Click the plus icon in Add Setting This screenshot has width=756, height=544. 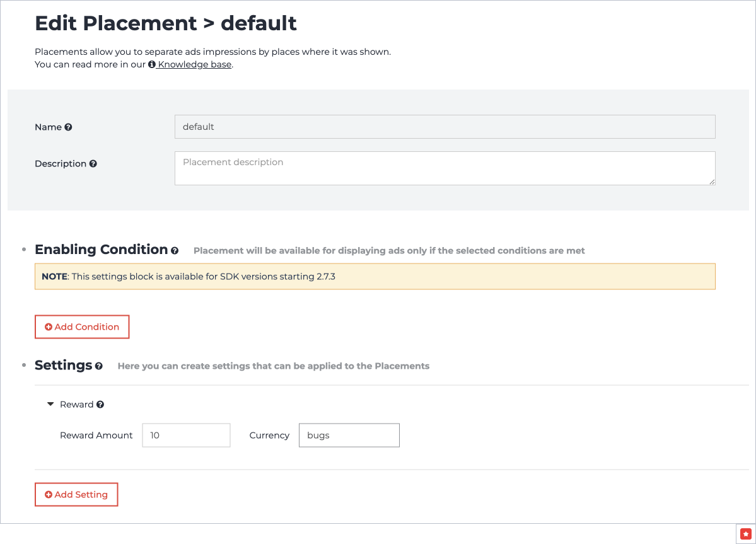pyautogui.click(x=49, y=495)
